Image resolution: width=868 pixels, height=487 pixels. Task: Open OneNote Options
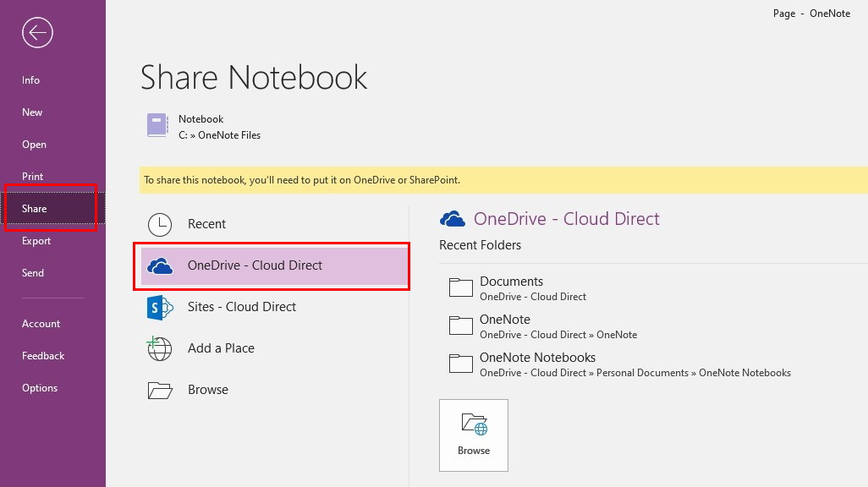tap(40, 388)
